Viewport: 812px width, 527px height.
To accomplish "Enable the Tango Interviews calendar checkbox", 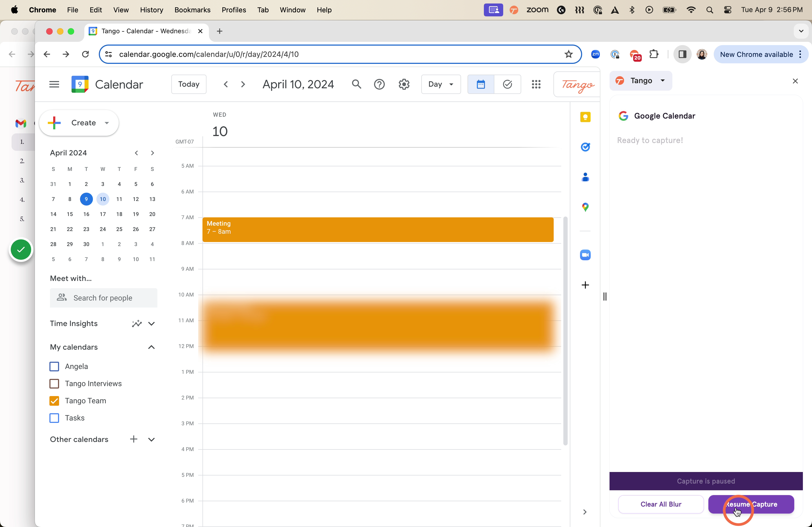I will click(54, 383).
